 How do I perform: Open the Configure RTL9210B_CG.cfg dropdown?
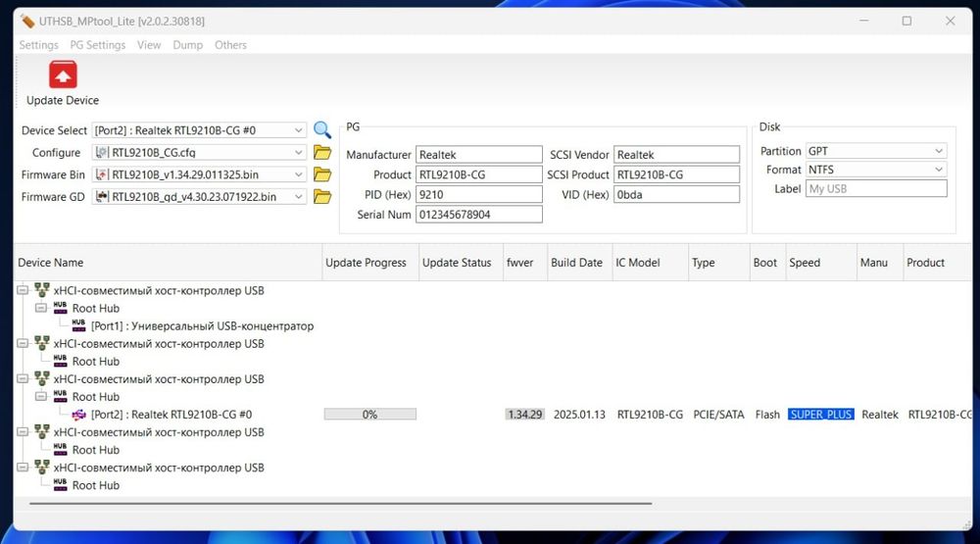(299, 153)
